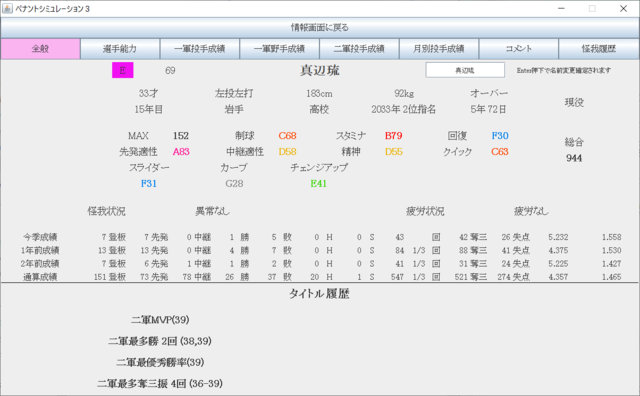640x396 pixels.
Task: Click the 情報画面に戻る button
Action: (320, 27)
